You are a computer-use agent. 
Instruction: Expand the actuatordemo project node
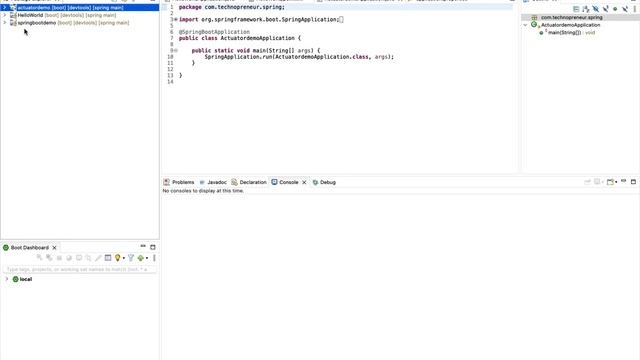pos(5,7)
